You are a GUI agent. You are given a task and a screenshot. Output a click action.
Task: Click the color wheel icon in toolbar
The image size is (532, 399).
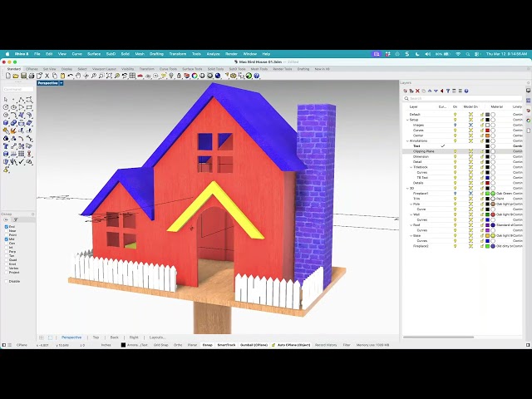(195, 76)
